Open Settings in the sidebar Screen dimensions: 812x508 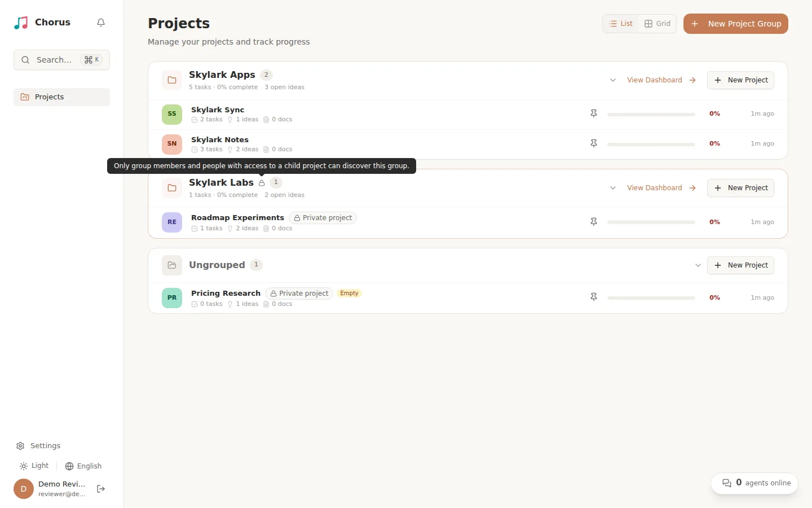pos(38,446)
